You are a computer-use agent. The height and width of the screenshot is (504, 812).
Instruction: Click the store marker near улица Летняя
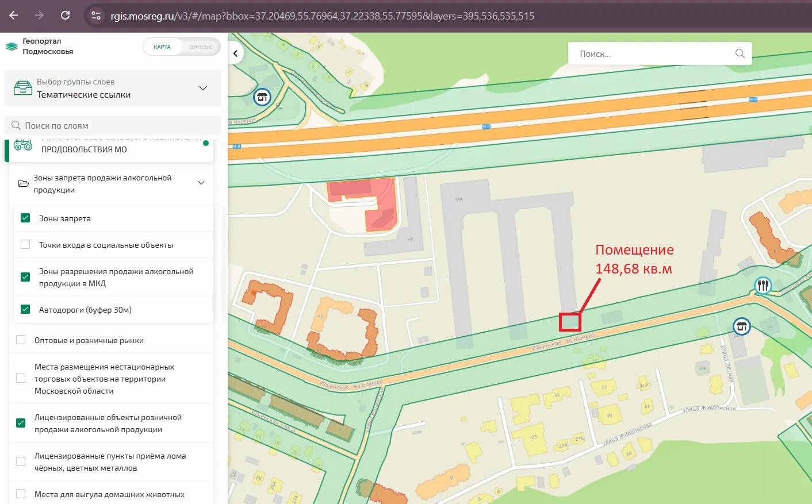pyautogui.click(x=742, y=326)
